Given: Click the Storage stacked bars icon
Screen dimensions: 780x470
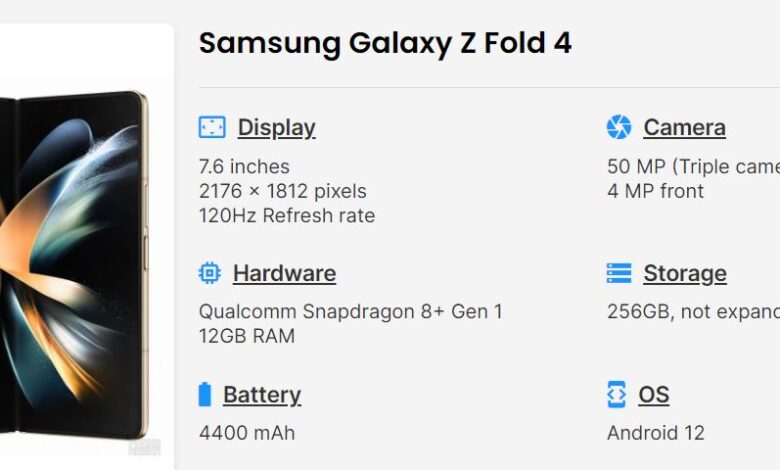Looking at the screenshot, I should click(619, 273).
